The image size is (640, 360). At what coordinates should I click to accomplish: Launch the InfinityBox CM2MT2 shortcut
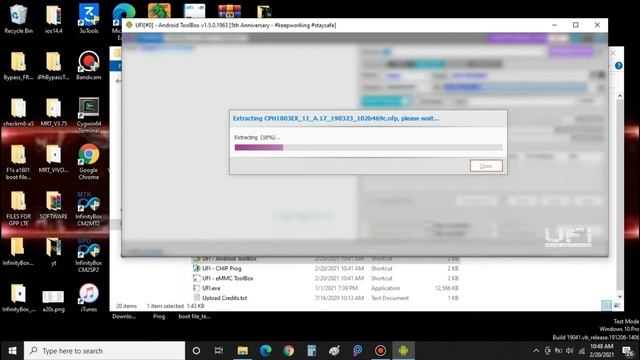point(89,208)
